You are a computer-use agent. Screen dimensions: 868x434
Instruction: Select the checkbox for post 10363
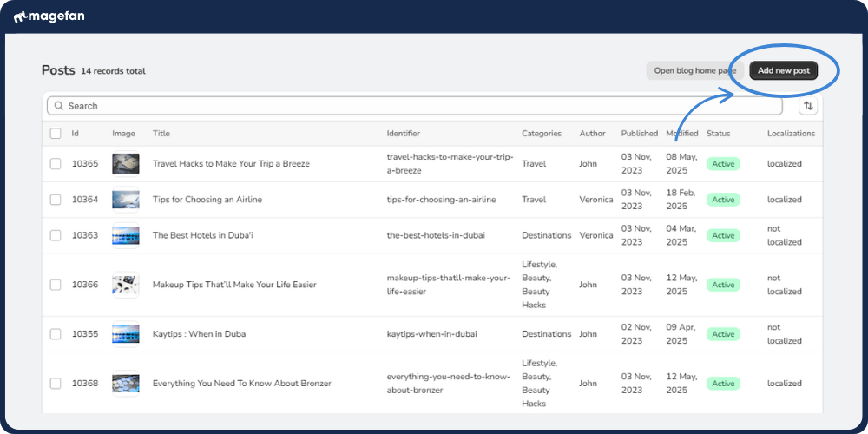click(x=56, y=235)
